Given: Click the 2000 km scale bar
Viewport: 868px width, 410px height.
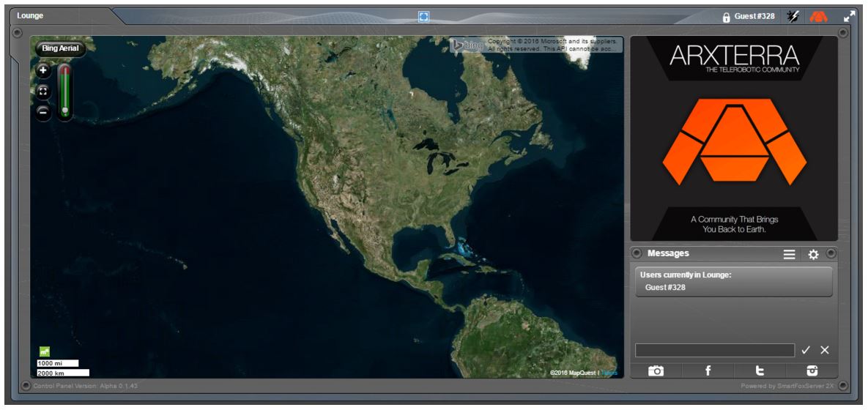Looking at the screenshot, I should [x=63, y=373].
